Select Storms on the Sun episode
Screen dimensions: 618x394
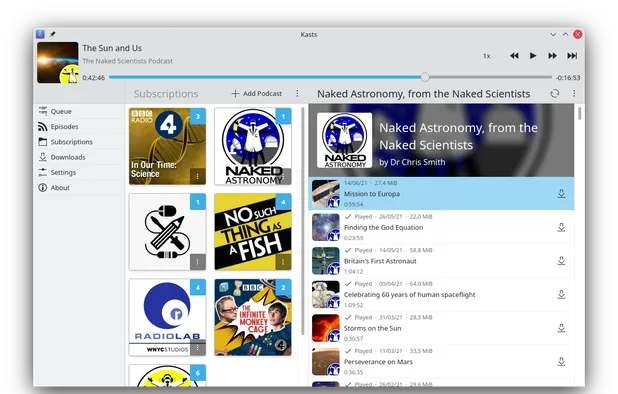441,328
